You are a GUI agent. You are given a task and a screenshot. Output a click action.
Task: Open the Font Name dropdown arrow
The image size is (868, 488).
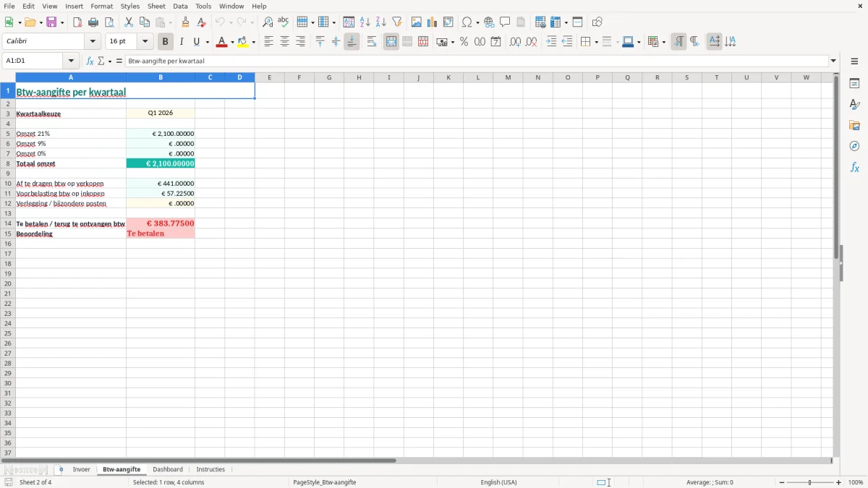coord(93,42)
